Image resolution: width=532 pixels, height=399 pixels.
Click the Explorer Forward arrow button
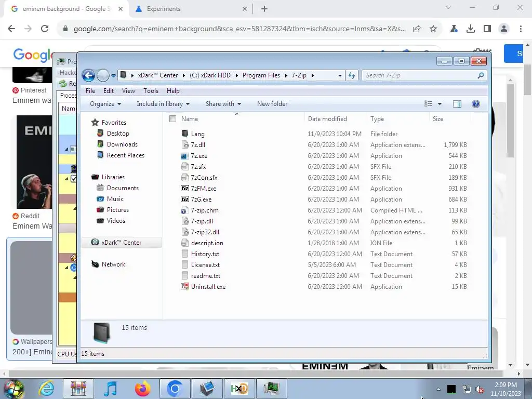point(103,75)
